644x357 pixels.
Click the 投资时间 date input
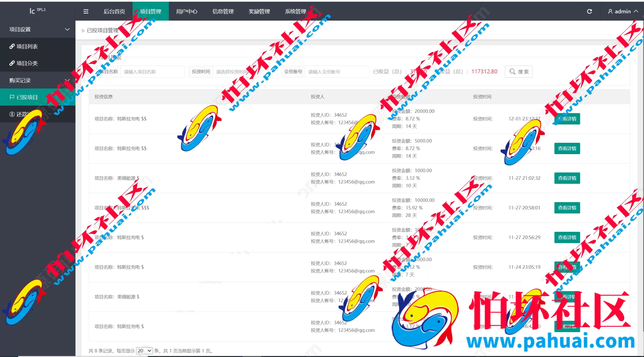pyautogui.click(x=245, y=72)
